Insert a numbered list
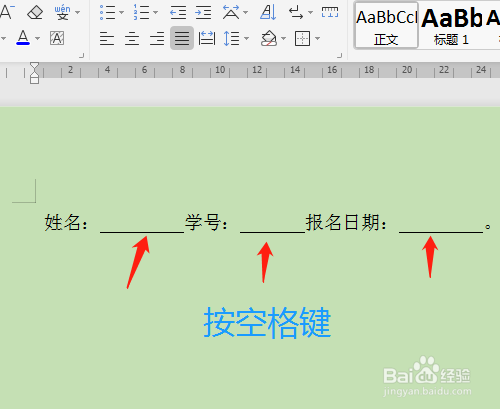The height and width of the screenshot is (409, 500). 141,13
